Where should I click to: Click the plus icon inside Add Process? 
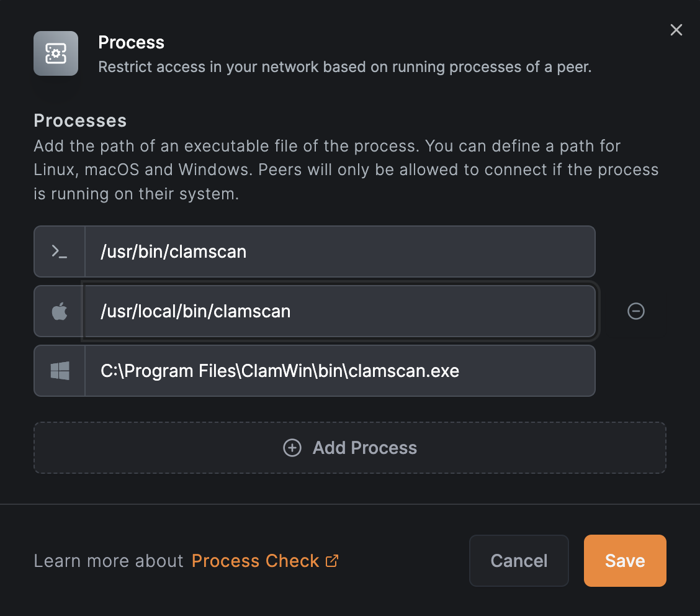(x=292, y=447)
